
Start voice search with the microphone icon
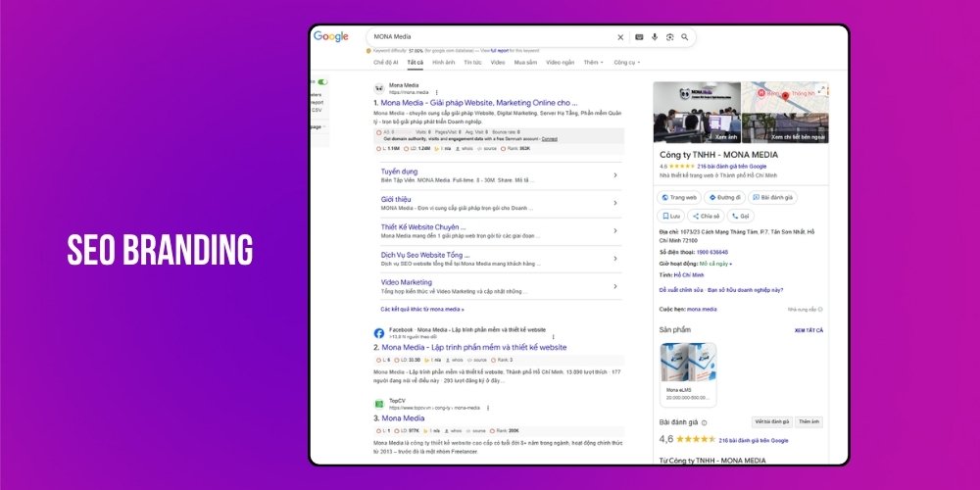click(x=655, y=37)
